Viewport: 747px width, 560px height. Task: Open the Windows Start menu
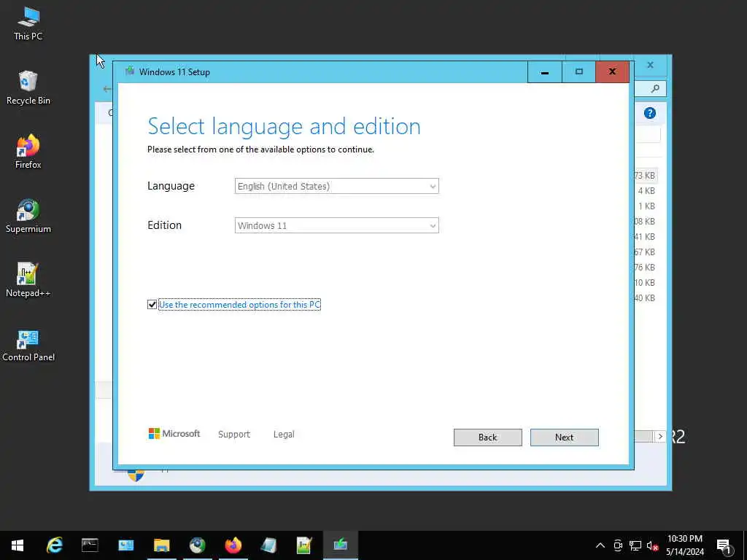click(x=18, y=545)
